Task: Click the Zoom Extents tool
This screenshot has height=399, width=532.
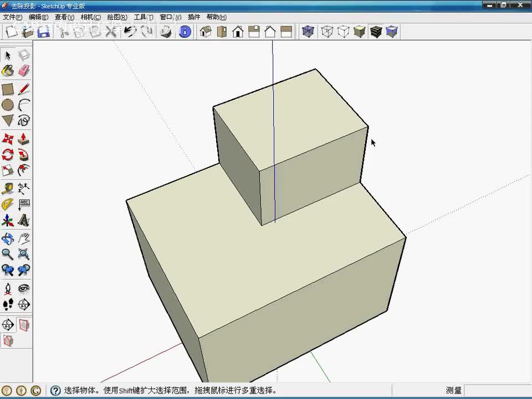Action: point(24,254)
